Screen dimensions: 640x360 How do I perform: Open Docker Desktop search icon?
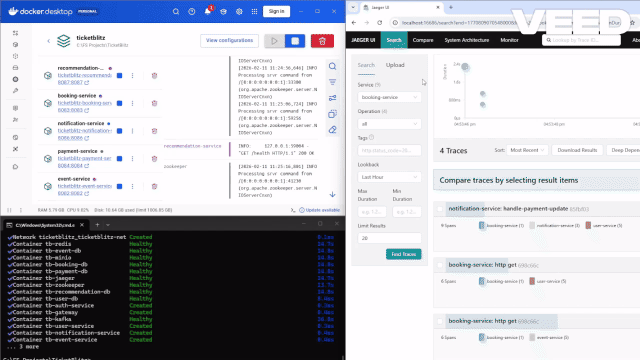tap(176, 11)
